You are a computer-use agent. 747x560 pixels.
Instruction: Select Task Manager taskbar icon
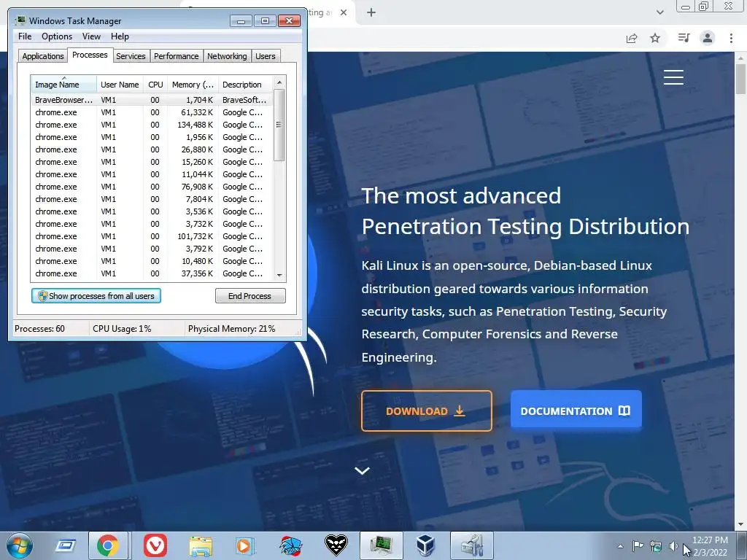point(381,545)
